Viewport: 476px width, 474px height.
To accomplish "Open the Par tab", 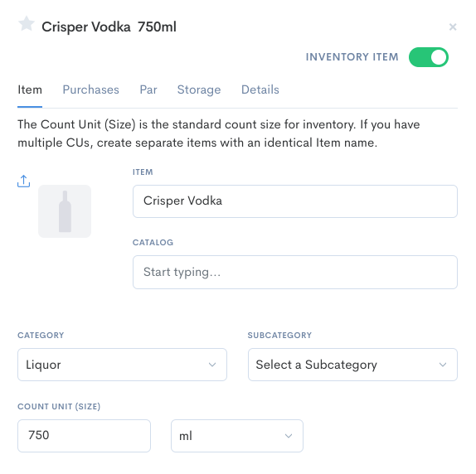I will (148, 89).
